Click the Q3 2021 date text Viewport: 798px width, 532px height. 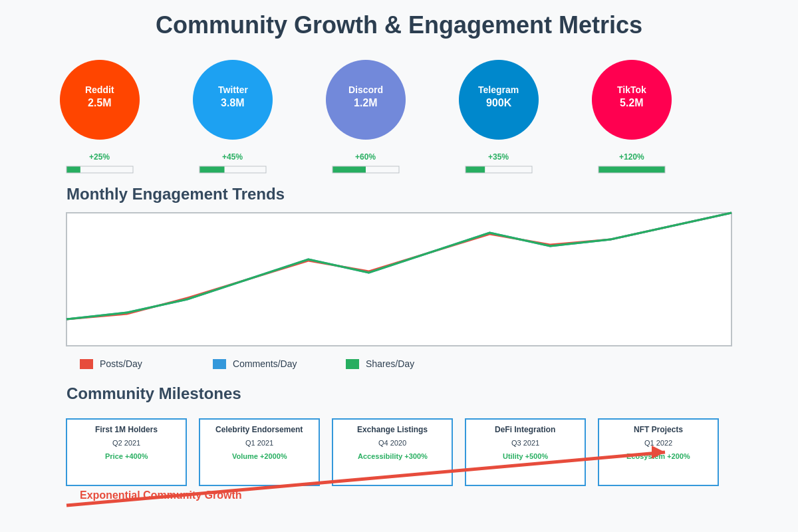525,443
